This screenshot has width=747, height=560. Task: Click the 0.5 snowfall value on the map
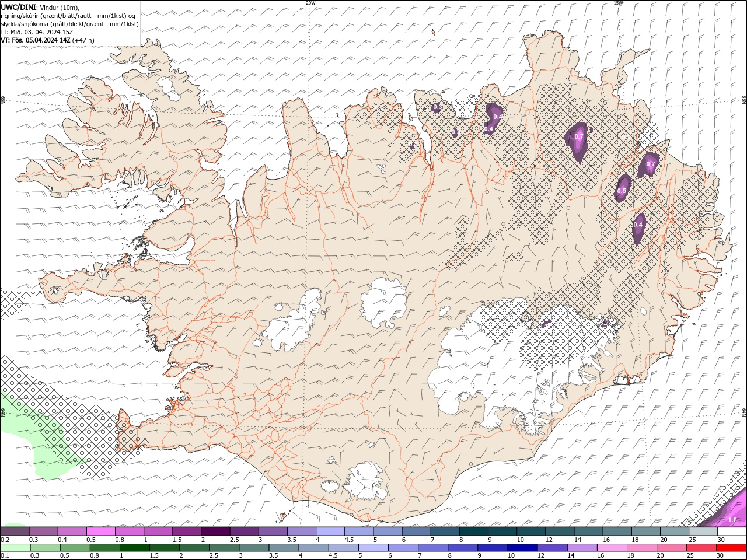tap(622, 191)
